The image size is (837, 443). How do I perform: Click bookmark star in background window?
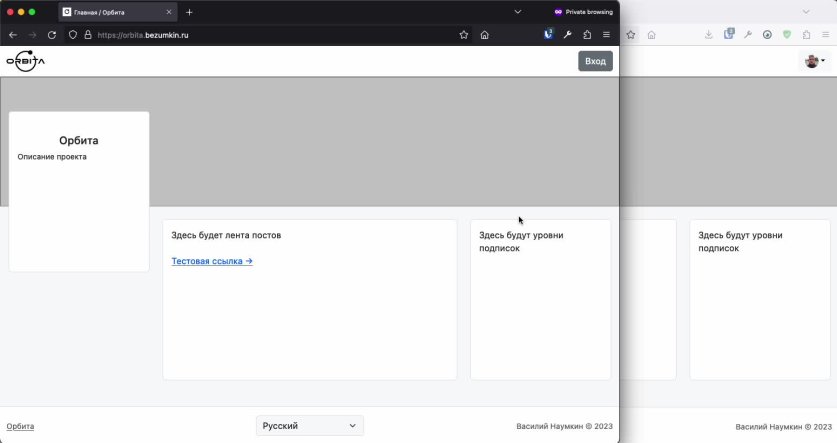pos(631,35)
